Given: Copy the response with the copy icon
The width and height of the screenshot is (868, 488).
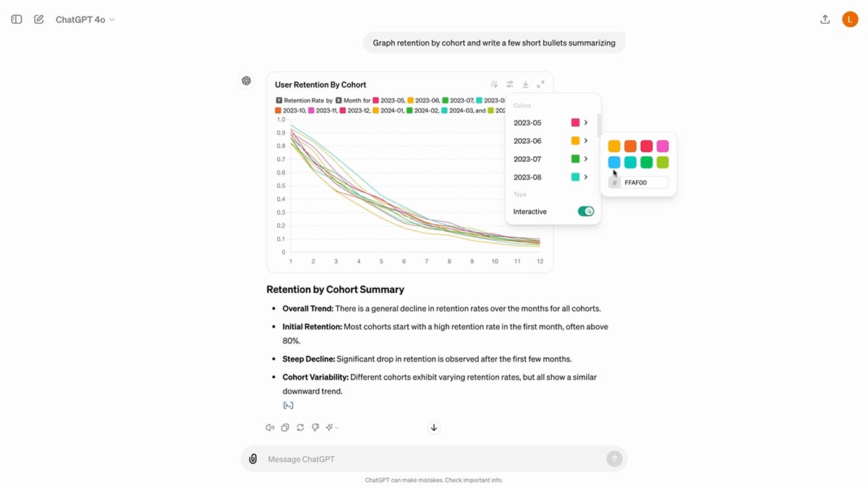Looking at the screenshot, I should 285,427.
